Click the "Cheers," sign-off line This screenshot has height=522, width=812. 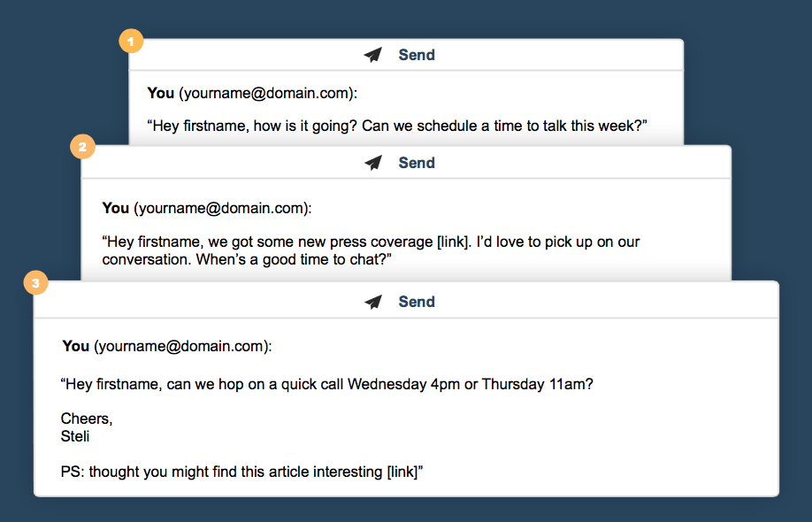pos(87,418)
